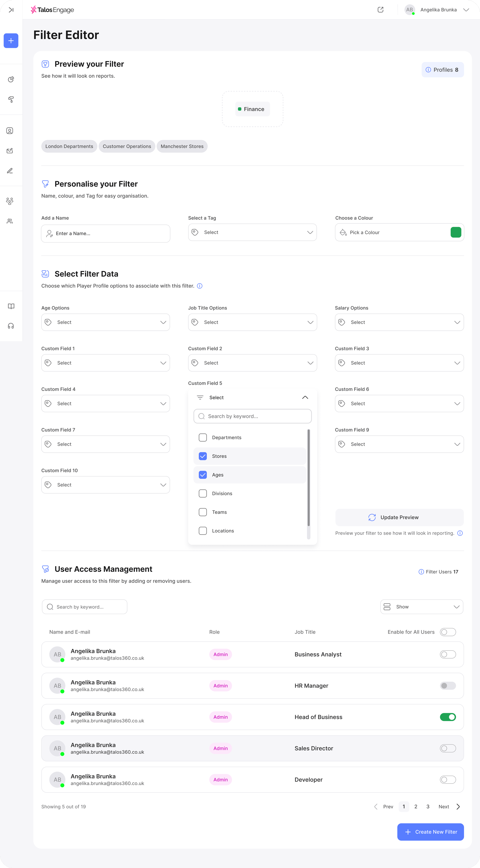Click the paint roller sidebar icon
Screen dimensions: 480x868
tap(11, 99)
